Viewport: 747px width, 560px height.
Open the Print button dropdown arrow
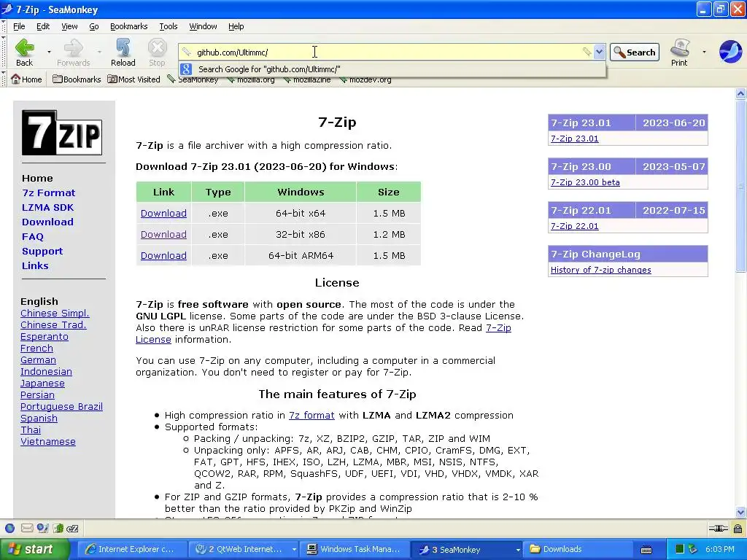click(704, 52)
